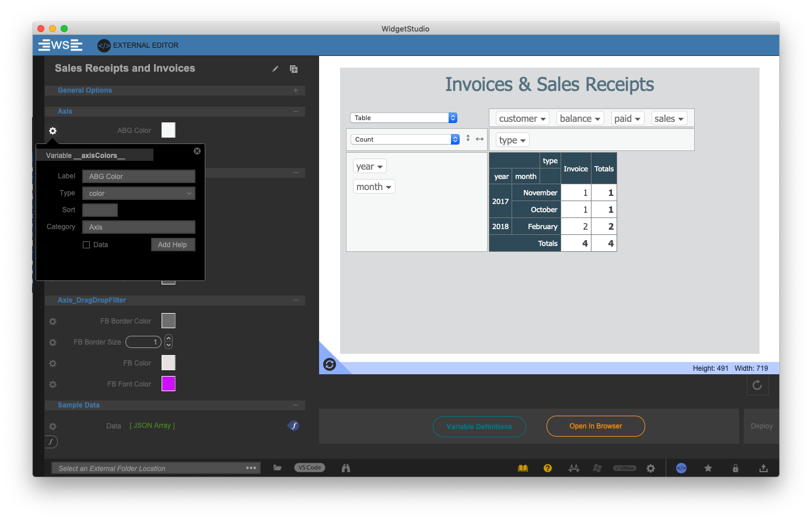Open the External Editor
Image resolution: width=812 pixels, height=520 pixels.
138,45
